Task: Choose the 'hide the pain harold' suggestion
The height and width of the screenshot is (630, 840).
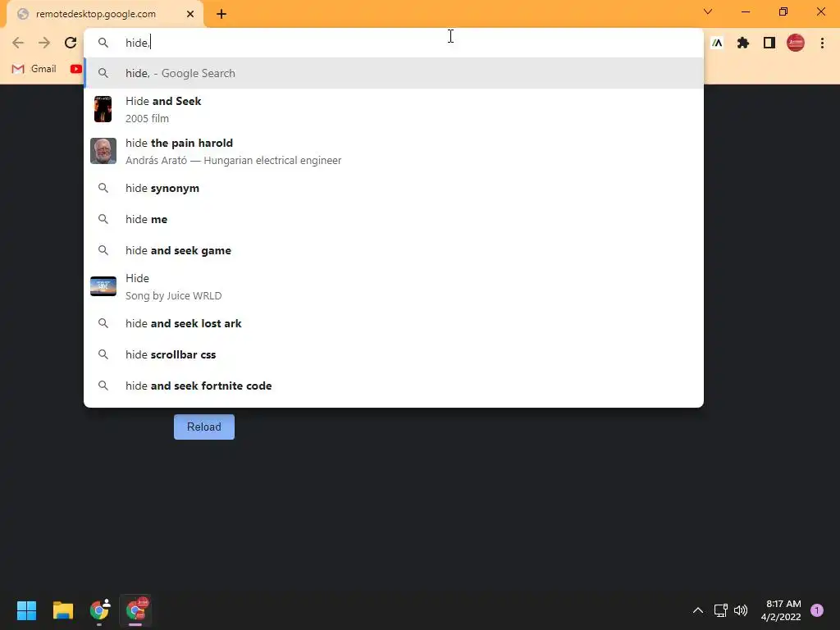Action: [394, 151]
